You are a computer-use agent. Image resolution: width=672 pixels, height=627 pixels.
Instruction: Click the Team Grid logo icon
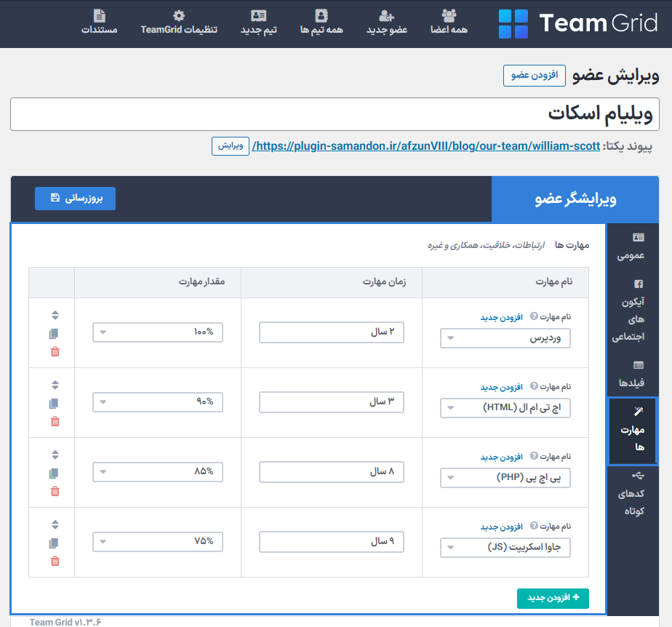pyautogui.click(x=514, y=24)
